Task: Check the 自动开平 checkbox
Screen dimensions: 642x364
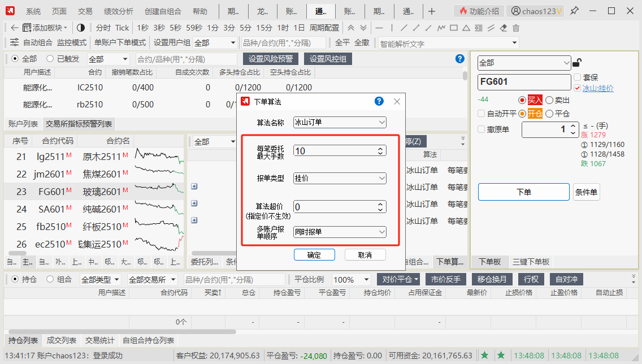Action: pos(481,113)
